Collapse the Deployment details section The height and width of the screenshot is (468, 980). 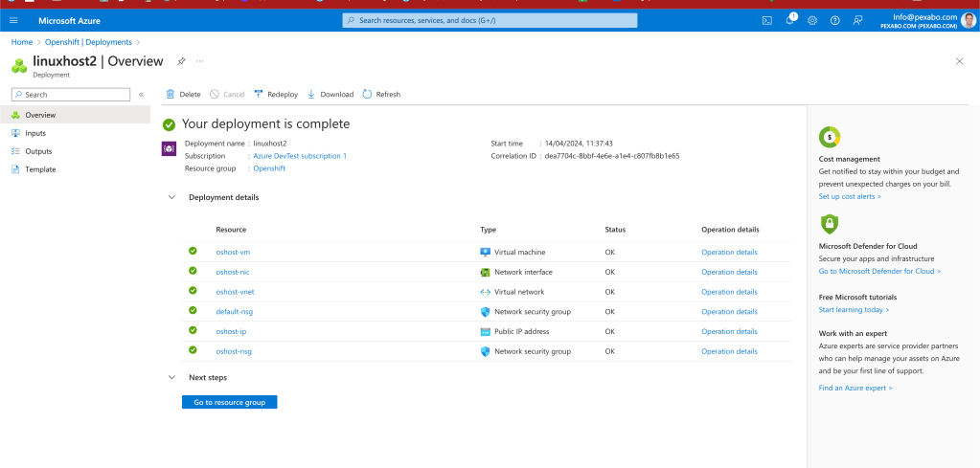click(171, 197)
